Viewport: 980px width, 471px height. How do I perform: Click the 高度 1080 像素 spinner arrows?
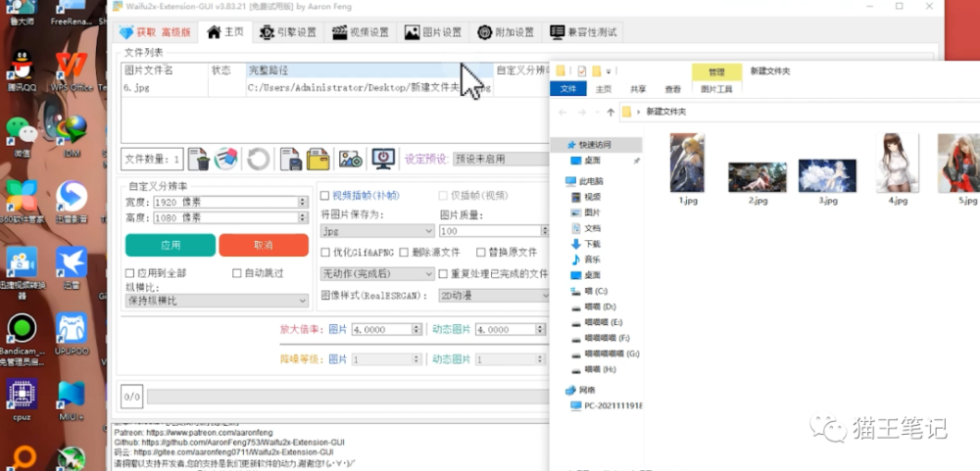(303, 218)
